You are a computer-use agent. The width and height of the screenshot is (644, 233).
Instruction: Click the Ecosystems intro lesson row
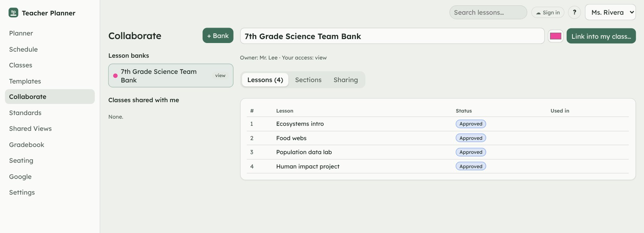click(438, 124)
